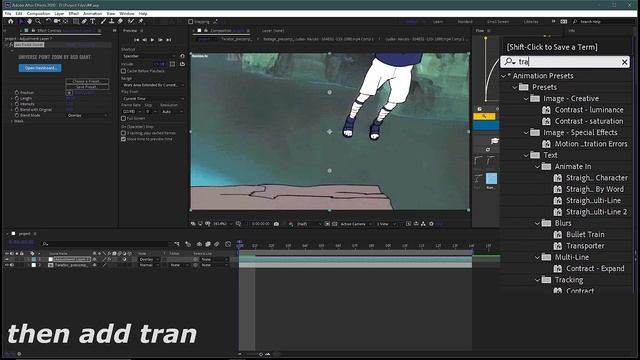Select the Type text tool
Image resolution: width=640 pixels, height=360 pixels.
tap(93, 22)
